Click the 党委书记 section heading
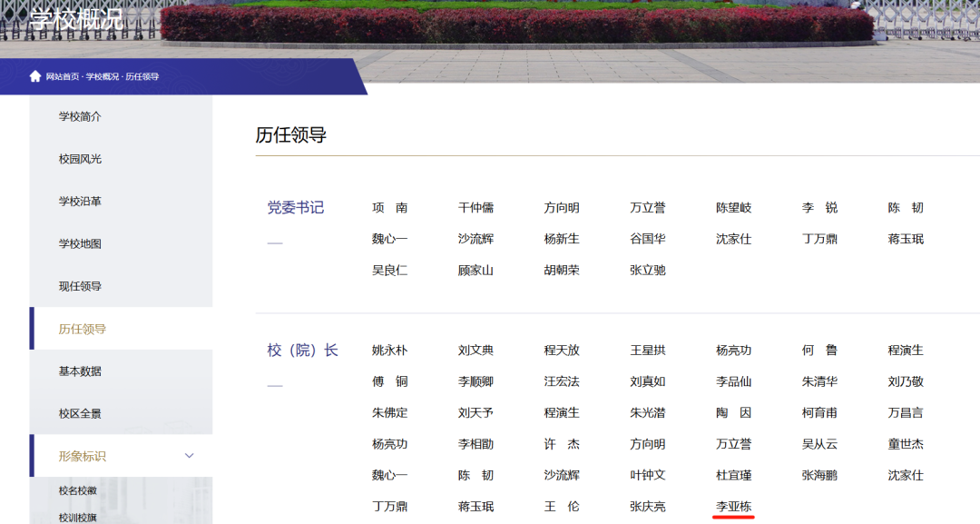This screenshot has width=980, height=524. pos(295,208)
